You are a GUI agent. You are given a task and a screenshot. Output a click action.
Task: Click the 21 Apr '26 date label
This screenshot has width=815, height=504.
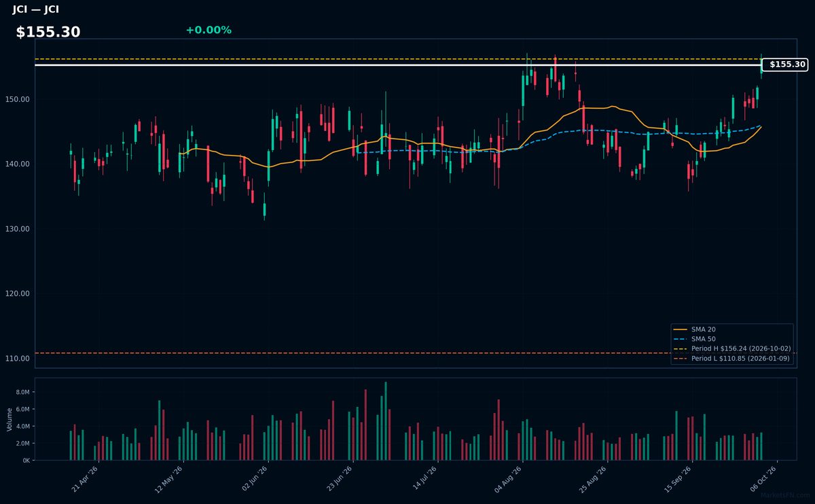tap(85, 479)
